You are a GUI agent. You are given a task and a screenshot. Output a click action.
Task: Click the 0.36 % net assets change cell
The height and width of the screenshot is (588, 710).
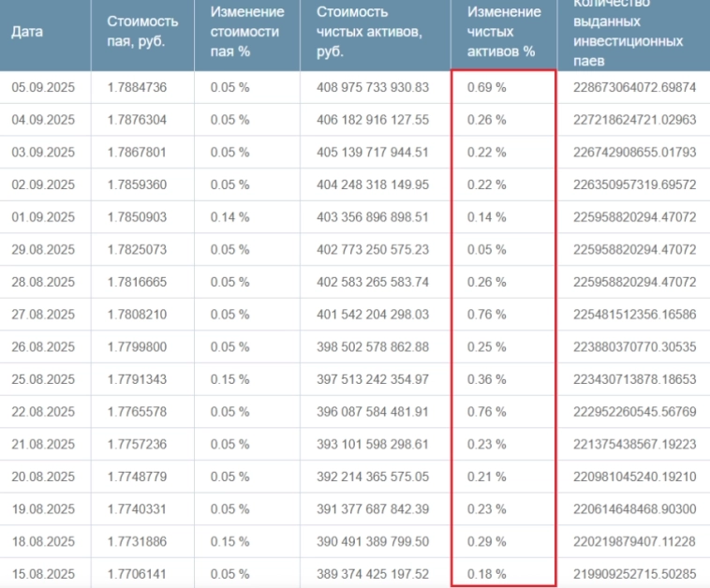click(x=486, y=379)
